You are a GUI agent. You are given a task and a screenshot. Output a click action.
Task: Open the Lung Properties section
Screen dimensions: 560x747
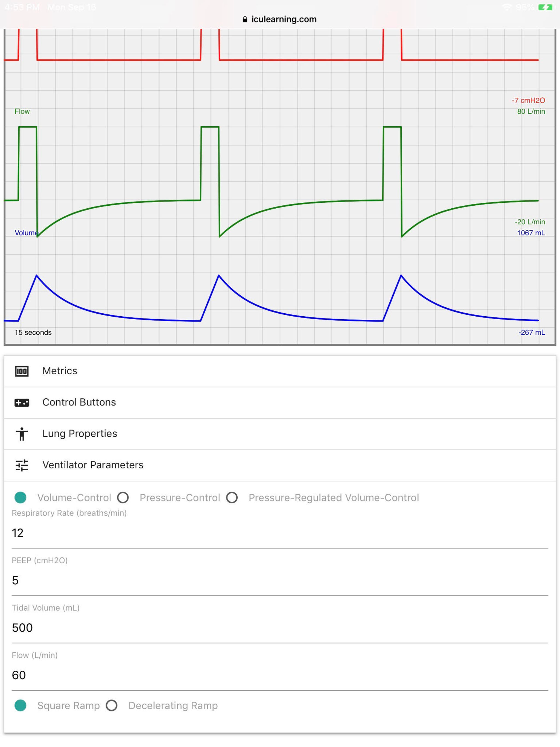click(80, 434)
